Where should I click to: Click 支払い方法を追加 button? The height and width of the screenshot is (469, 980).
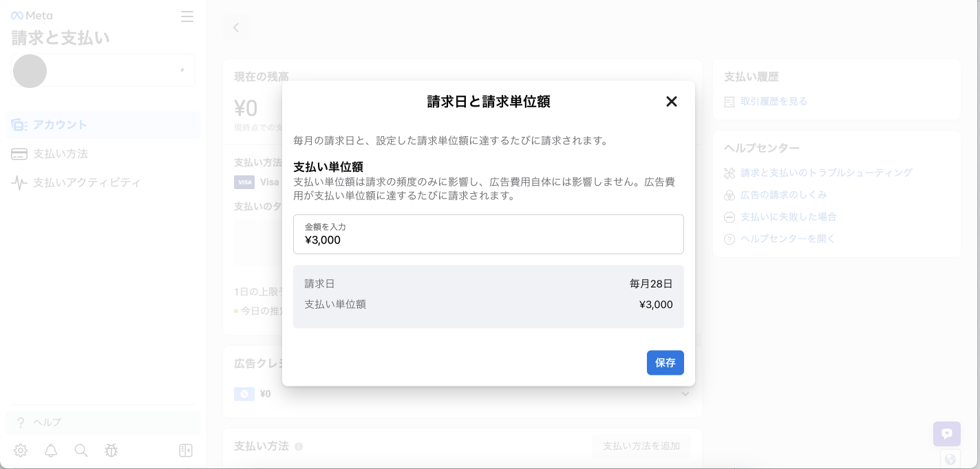point(641,446)
